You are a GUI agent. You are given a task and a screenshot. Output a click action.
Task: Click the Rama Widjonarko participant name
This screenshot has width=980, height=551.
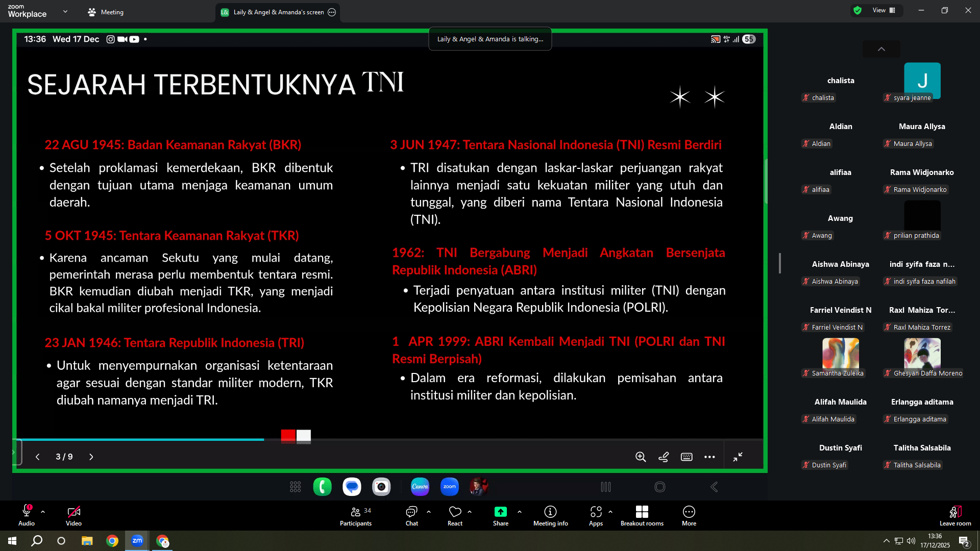coord(922,172)
